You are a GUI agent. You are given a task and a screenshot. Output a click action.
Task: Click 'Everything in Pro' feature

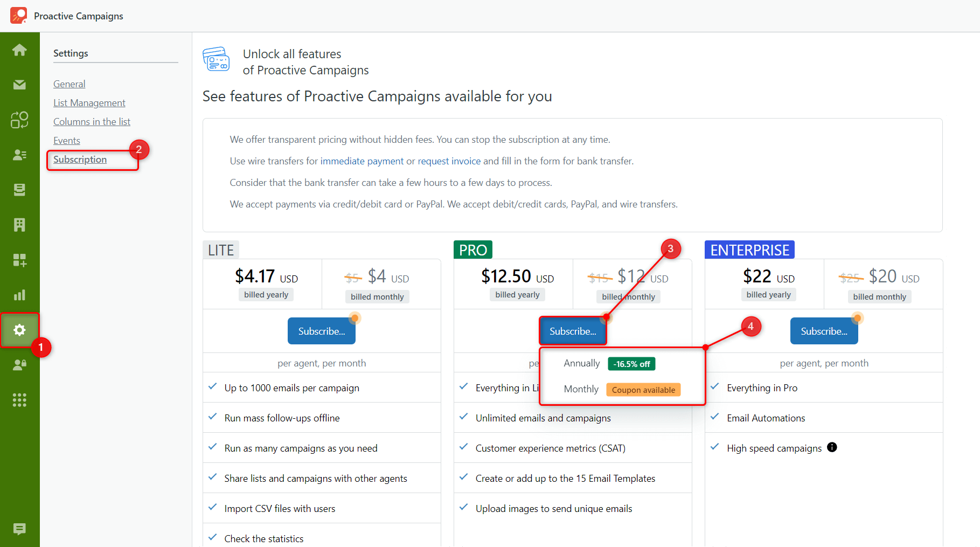pyautogui.click(x=762, y=388)
